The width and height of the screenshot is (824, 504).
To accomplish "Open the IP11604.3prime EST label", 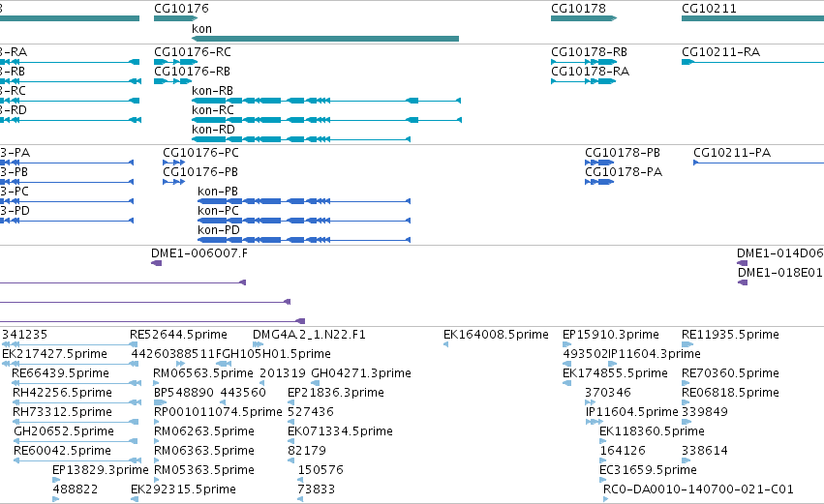I will click(655, 354).
